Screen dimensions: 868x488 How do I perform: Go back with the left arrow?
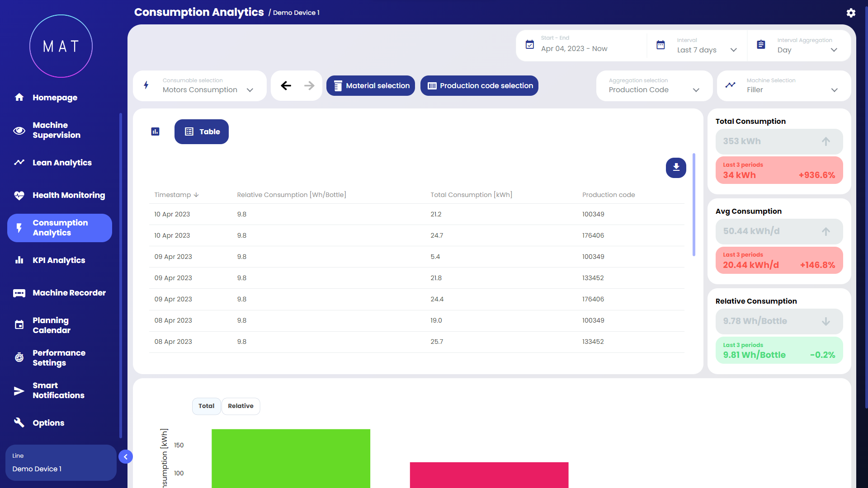[286, 85]
